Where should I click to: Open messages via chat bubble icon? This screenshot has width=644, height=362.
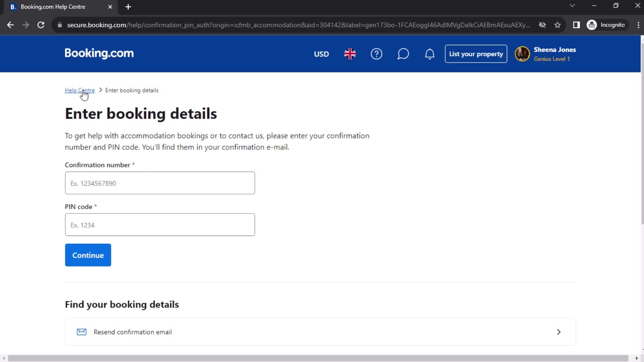click(x=403, y=54)
